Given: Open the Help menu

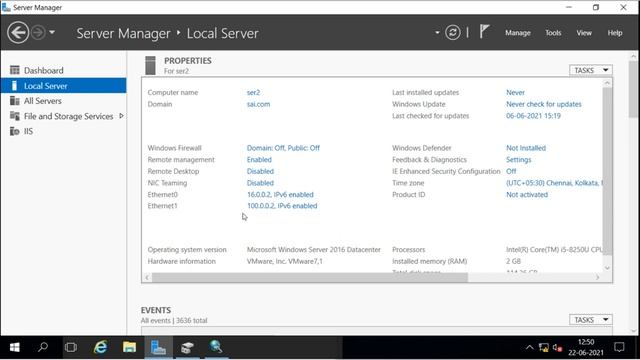Looking at the screenshot, I should click(615, 33).
